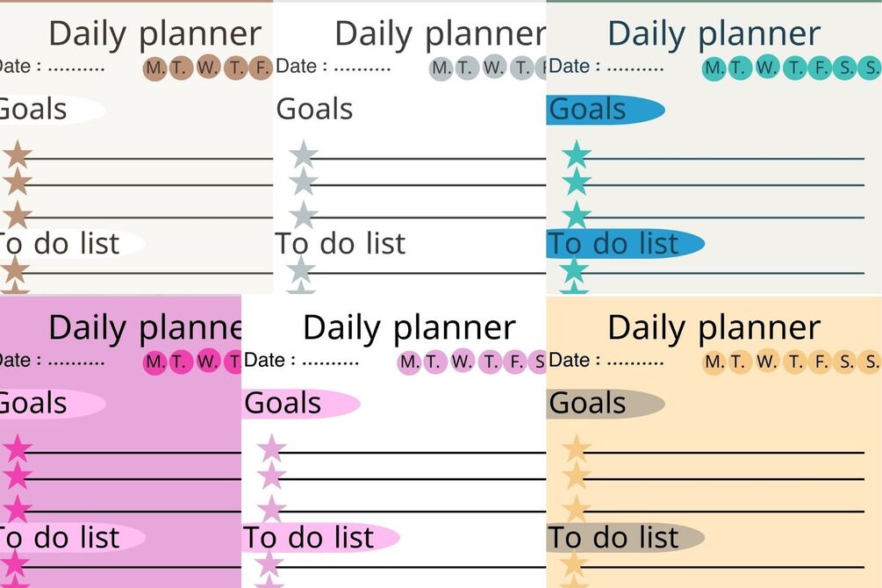
Task: Select the second gray star under Goals
Action: point(304,181)
